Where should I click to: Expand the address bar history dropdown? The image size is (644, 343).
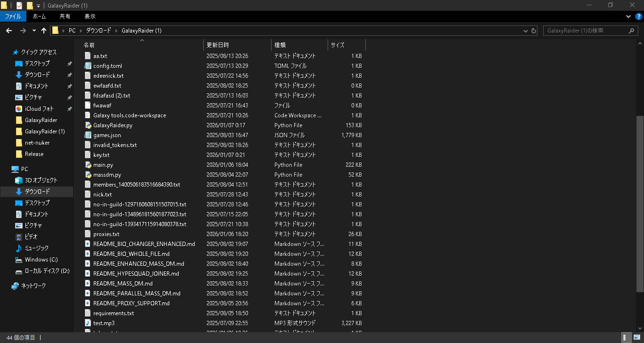coord(526,31)
